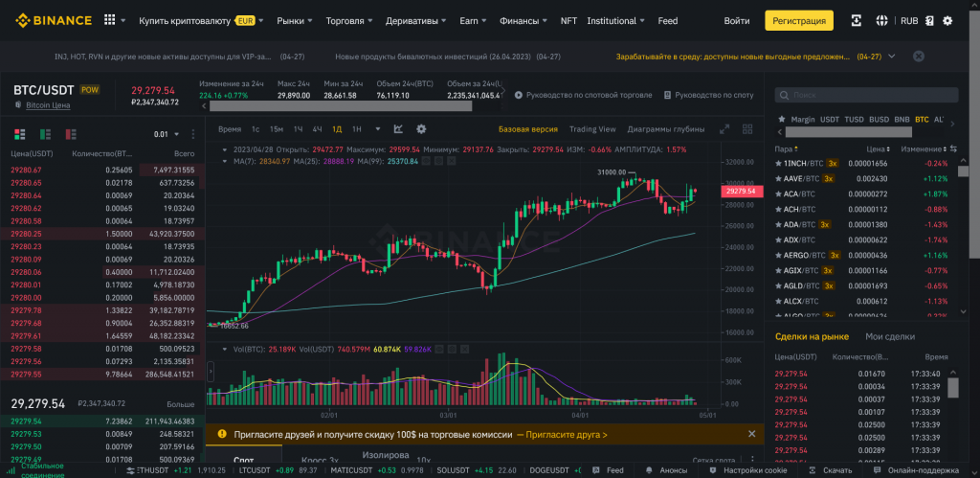Viewport: 980px width, 478px height.
Task: Open site settings gear in top-right header
Action: pyautogui.click(x=947, y=20)
